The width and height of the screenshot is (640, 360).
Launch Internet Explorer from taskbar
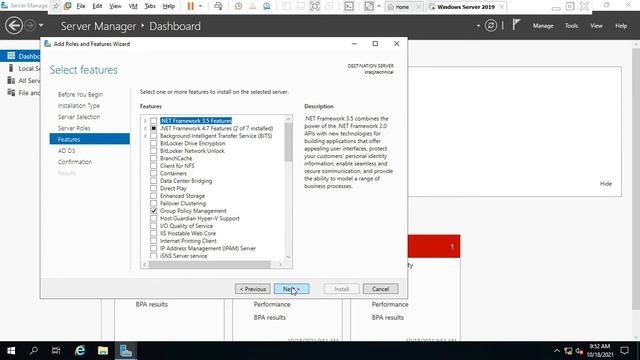[80, 351]
